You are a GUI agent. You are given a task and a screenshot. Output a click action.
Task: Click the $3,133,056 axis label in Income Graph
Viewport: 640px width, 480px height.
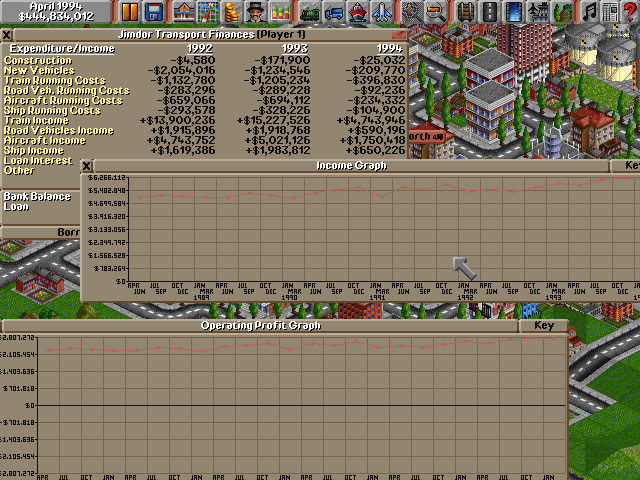click(x=107, y=229)
